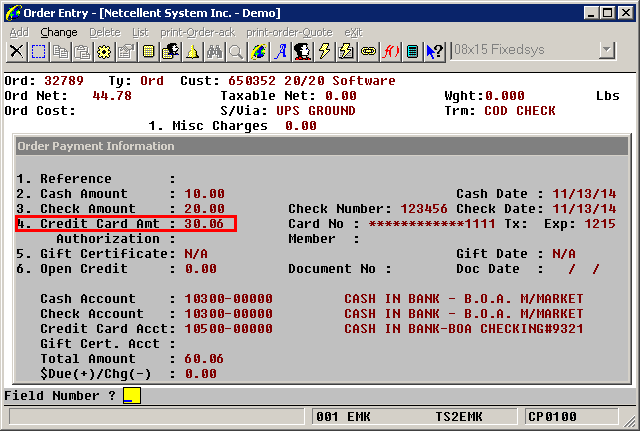This screenshot has width=640, height=431.
Task: Click the red f() function icon
Action: tap(391, 52)
